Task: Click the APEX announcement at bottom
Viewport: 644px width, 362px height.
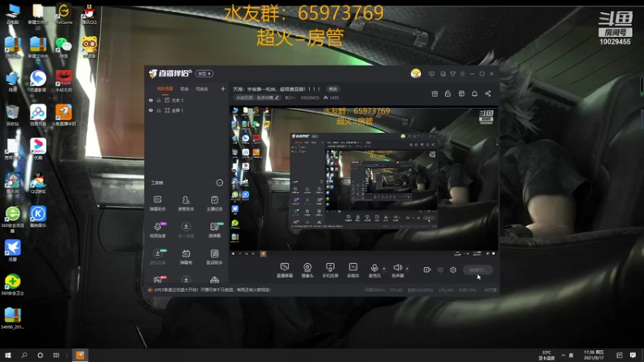Action: click(212, 290)
